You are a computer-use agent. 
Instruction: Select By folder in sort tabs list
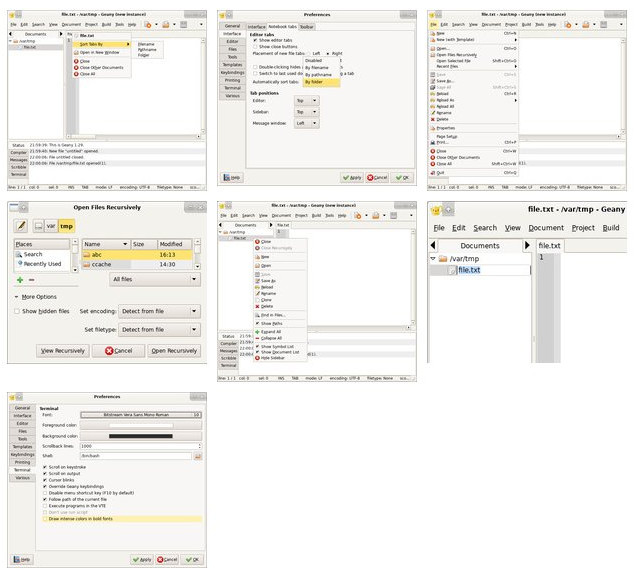pyautogui.click(x=319, y=81)
